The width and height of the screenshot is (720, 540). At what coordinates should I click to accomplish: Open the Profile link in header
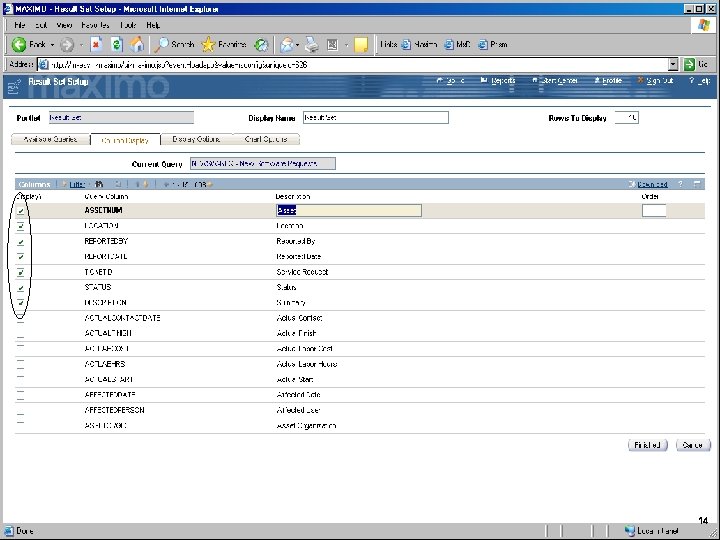[612, 81]
